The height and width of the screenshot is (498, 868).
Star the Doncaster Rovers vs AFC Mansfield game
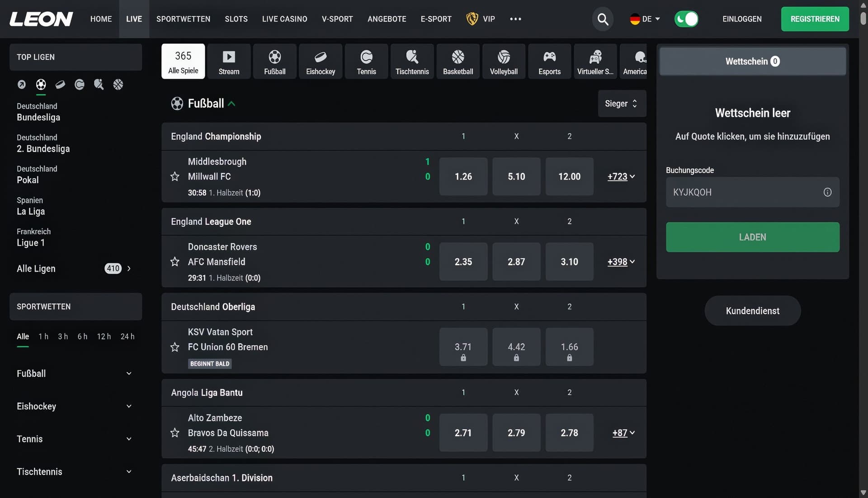pyautogui.click(x=175, y=261)
